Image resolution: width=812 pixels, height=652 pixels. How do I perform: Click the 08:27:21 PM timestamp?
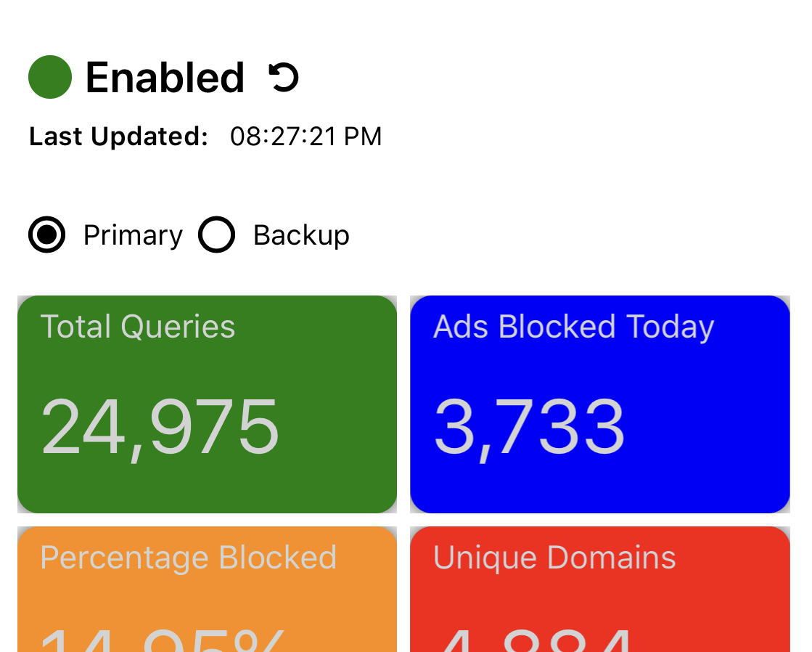pyautogui.click(x=306, y=136)
